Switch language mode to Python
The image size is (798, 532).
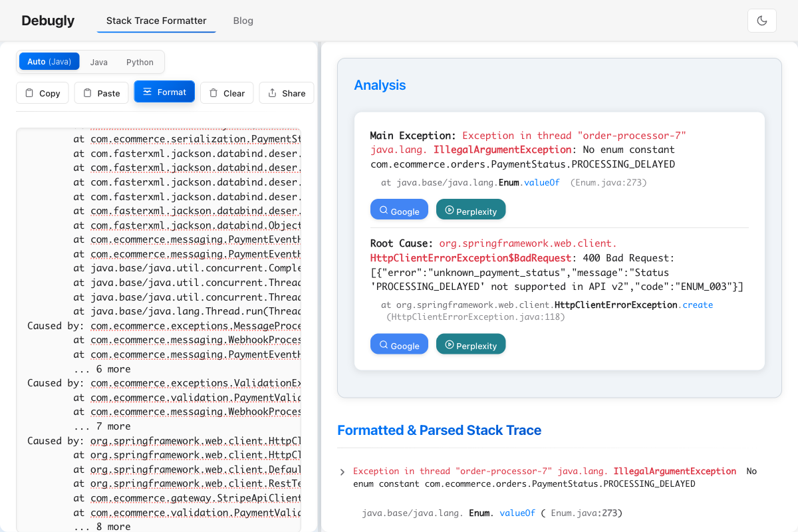click(140, 62)
